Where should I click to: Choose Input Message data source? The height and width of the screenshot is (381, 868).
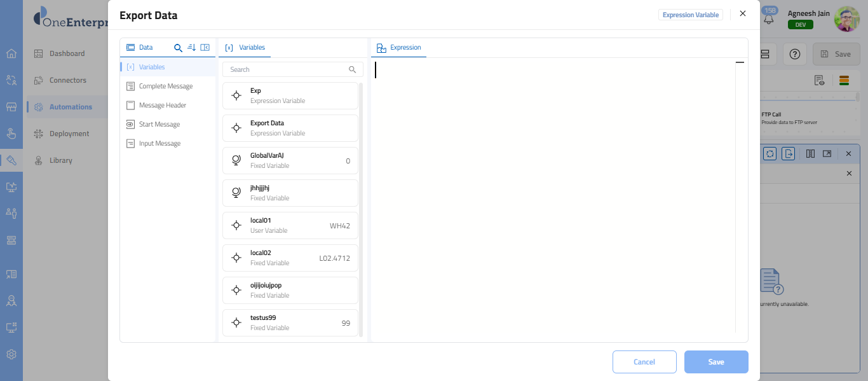click(x=159, y=144)
